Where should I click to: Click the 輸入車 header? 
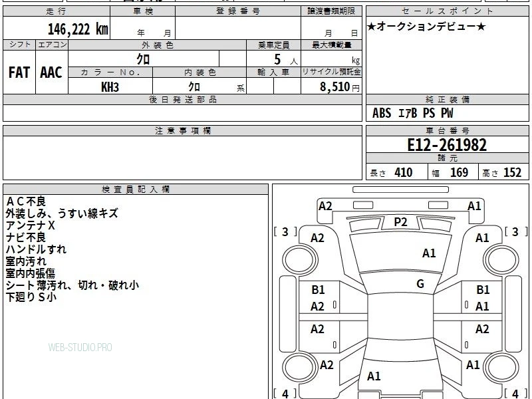click(x=273, y=72)
